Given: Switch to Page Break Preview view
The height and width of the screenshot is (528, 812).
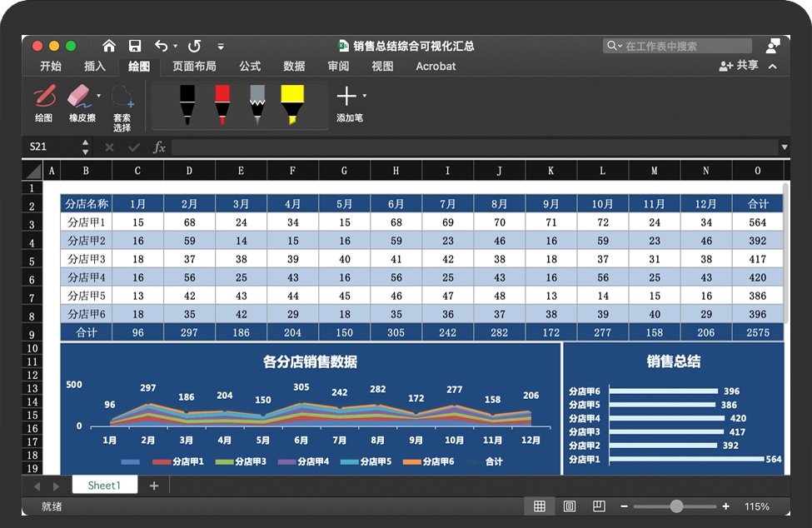Looking at the screenshot, I should (x=599, y=506).
